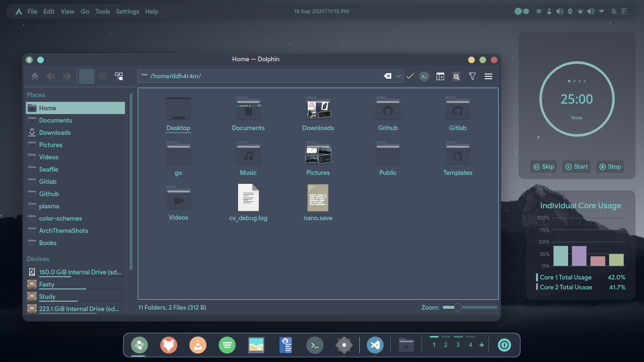The image size is (644, 362).
Task: Start the 25:00 focus timer
Action: click(x=577, y=166)
